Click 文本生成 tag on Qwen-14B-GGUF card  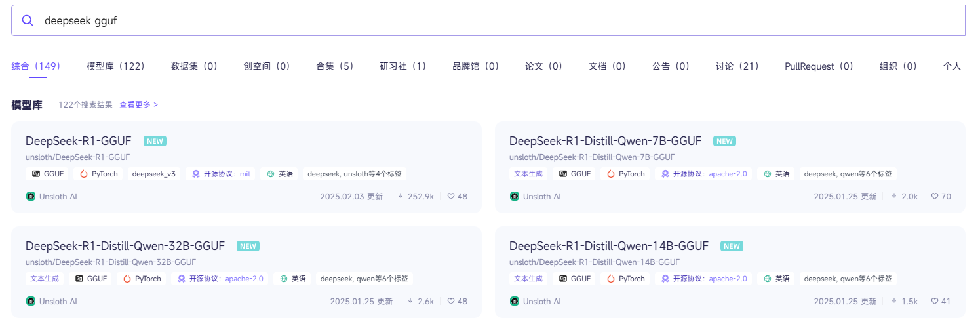[528, 279]
